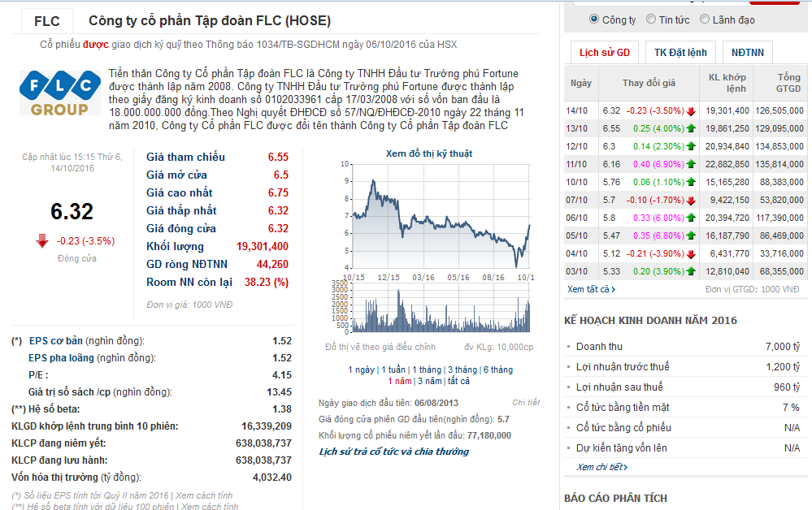Viewport: 812px width, 510px height.
Task: Set the chart range to 6 tháng
Action: (x=497, y=370)
